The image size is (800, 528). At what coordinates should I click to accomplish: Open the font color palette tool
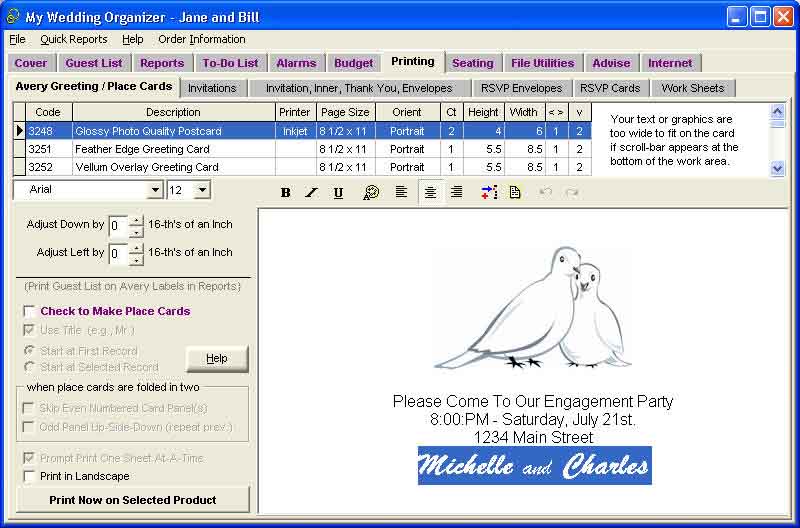pyautogui.click(x=371, y=192)
